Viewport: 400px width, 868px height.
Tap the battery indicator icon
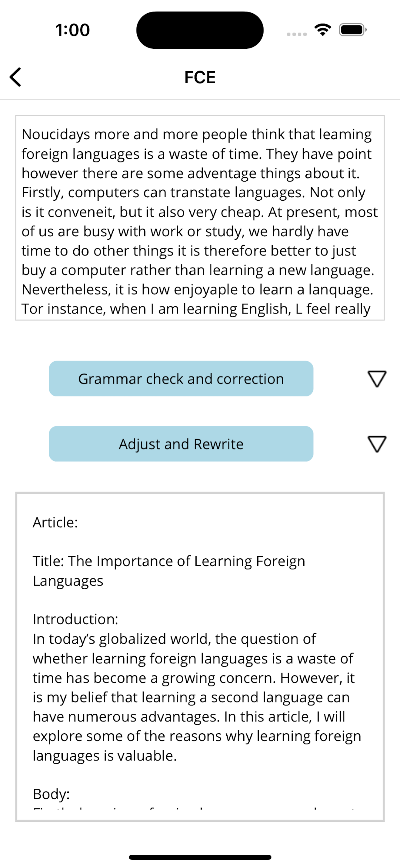352,30
